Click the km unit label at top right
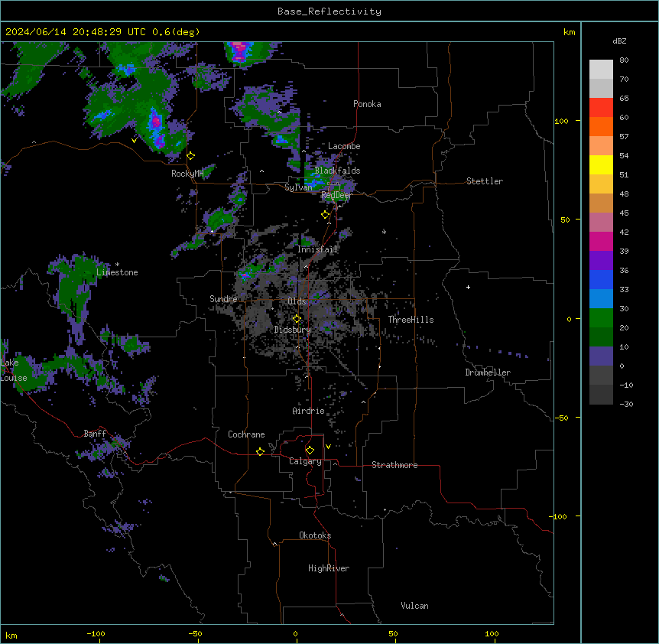The image size is (659, 644). 569,32
